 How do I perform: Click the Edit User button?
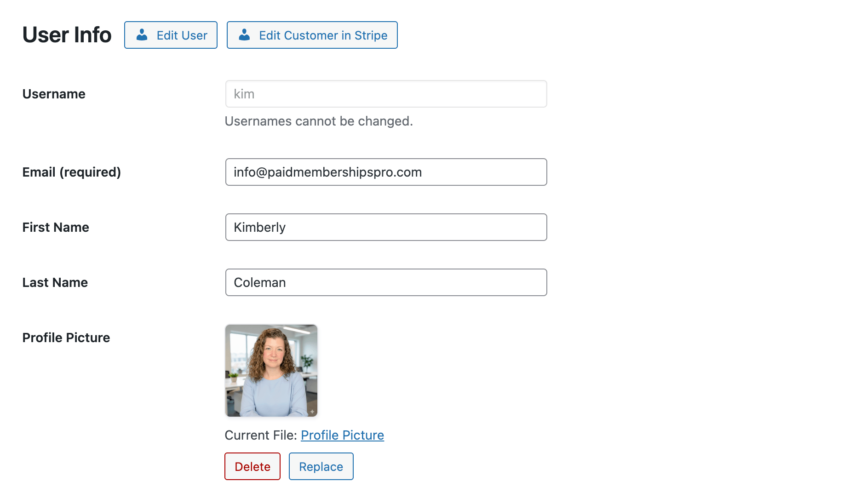pos(171,34)
